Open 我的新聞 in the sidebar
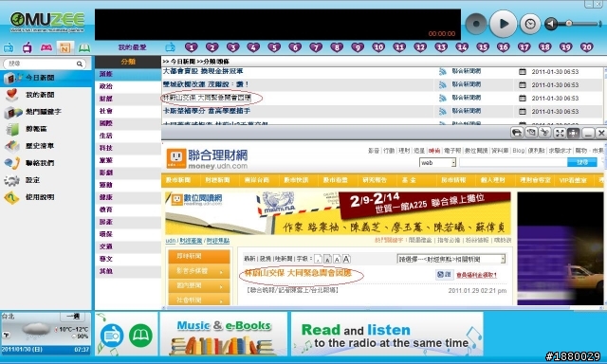607x364 pixels. [46, 95]
